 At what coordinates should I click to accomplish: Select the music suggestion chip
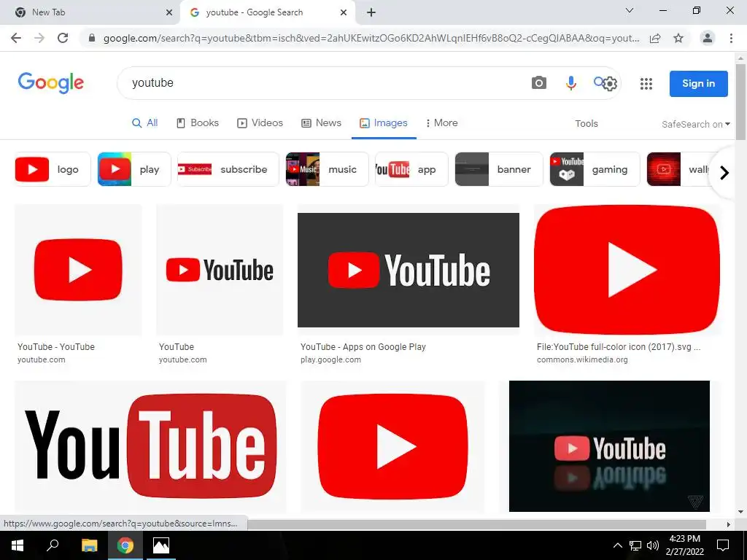click(x=327, y=169)
